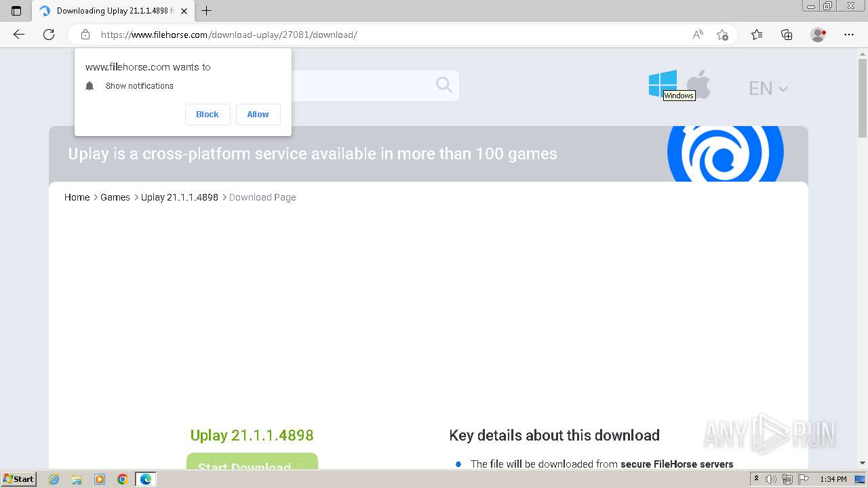Screen dimensions: 868x488
Task: Show hidden system tray icons arrow
Action: pyautogui.click(x=757, y=479)
